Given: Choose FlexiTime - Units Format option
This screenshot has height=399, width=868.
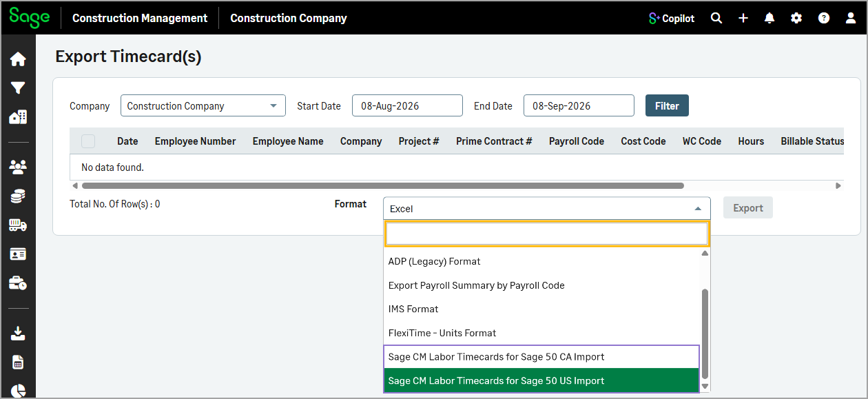Looking at the screenshot, I should [x=541, y=333].
